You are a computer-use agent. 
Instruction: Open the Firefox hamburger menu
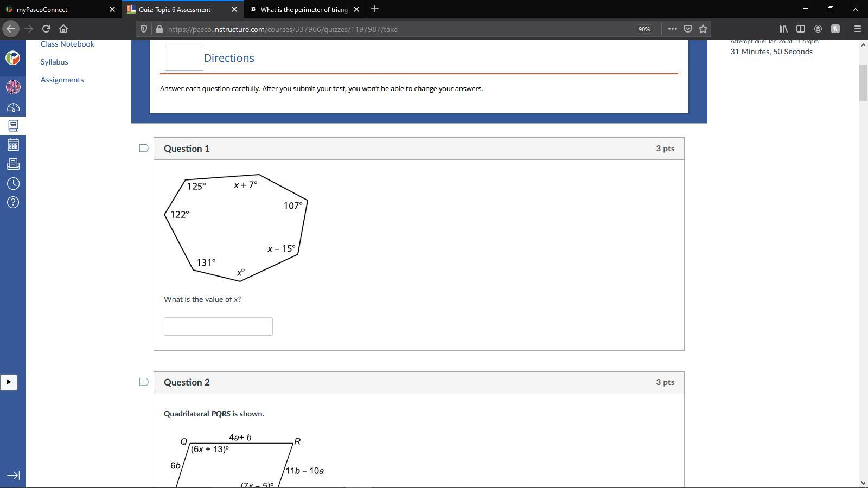coord(858,29)
